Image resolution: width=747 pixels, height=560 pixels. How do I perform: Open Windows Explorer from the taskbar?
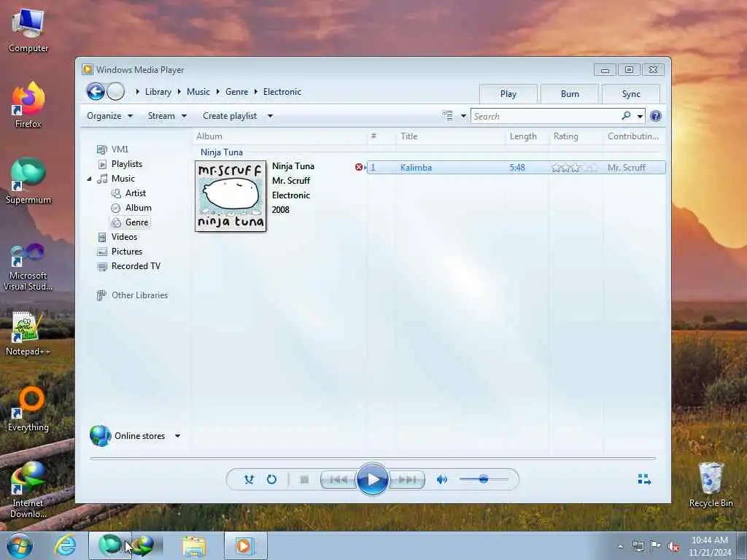(x=194, y=546)
